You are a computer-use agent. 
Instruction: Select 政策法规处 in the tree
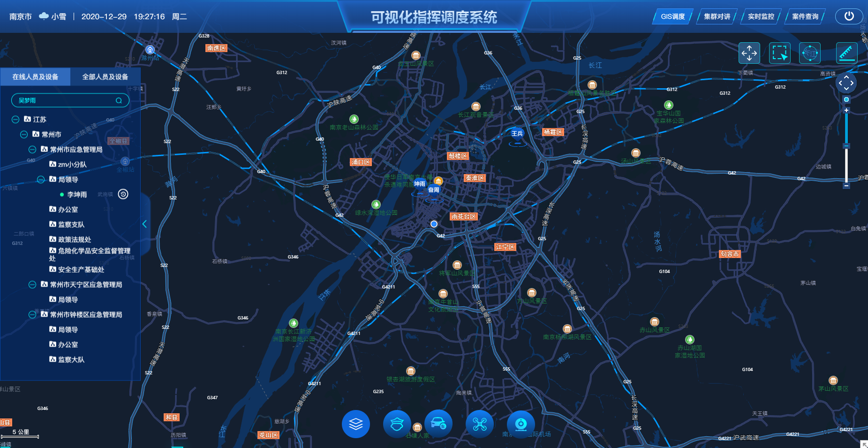(75, 239)
